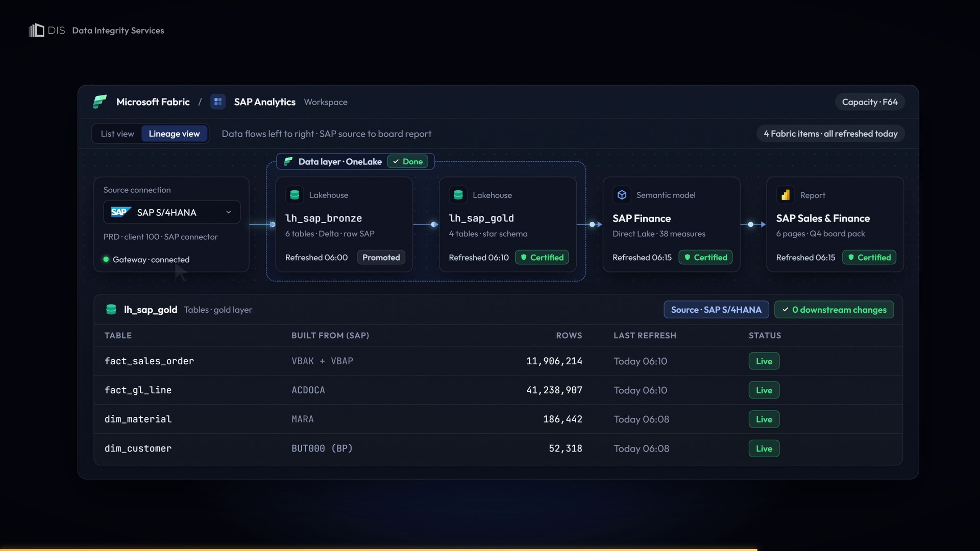This screenshot has height=551, width=980.
Task: Click the ROWS column header
Action: point(569,335)
